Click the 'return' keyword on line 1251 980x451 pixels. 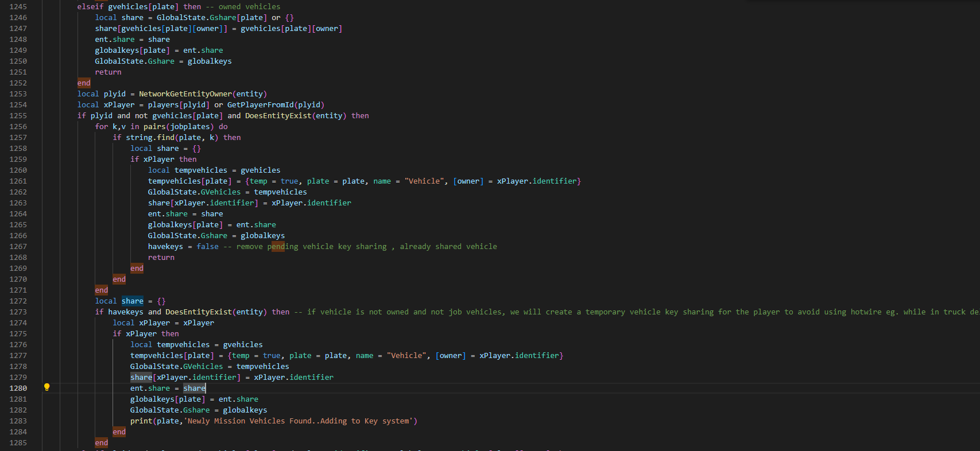click(x=108, y=72)
